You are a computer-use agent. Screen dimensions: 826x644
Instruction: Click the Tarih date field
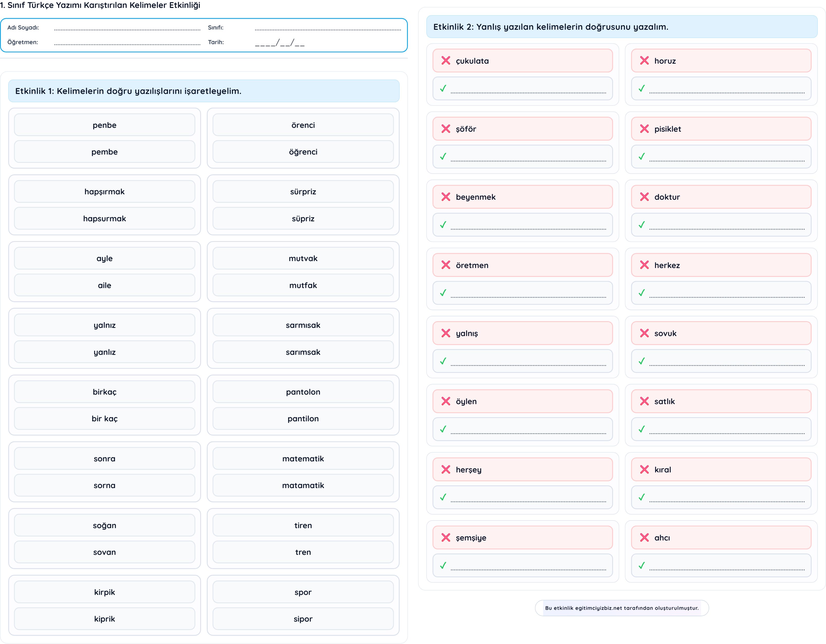click(x=279, y=42)
